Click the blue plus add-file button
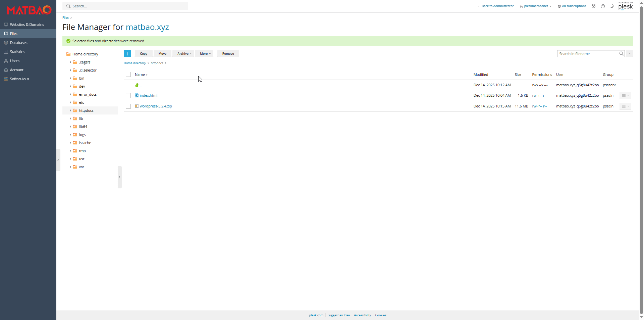Image resolution: width=644 pixels, height=320 pixels. (x=127, y=54)
